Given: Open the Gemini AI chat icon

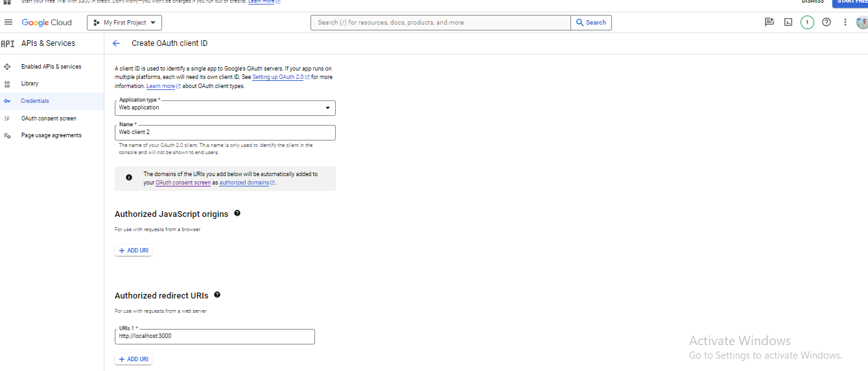Looking at the screenshot, I should [769, 22].
